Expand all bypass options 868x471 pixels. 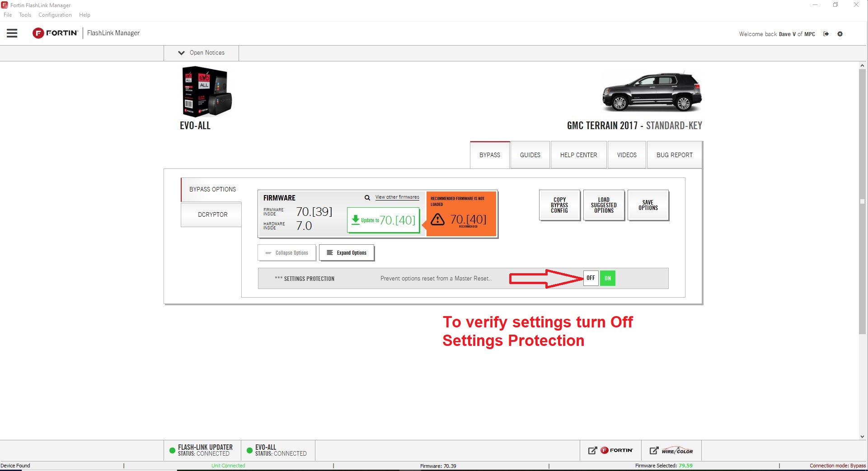(347, 253)
